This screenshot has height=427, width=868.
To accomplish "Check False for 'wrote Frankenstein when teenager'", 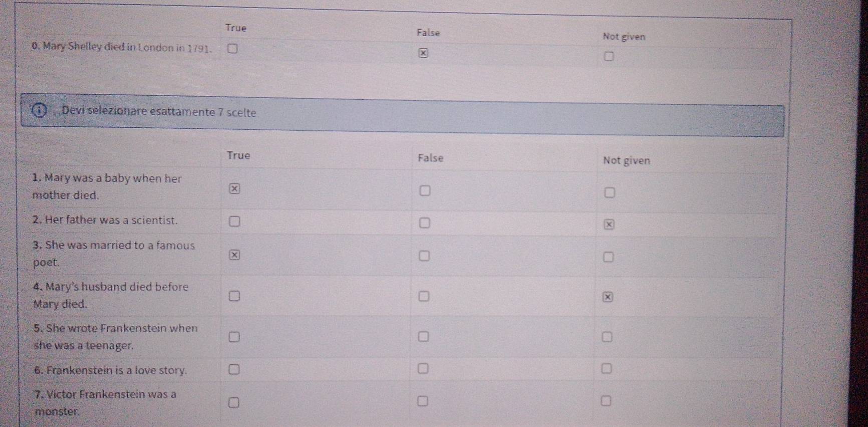I will [424, 336].
